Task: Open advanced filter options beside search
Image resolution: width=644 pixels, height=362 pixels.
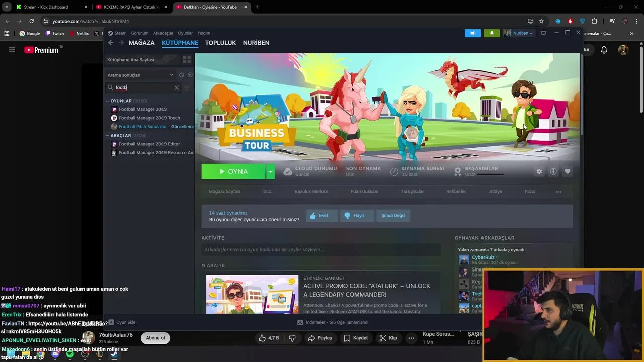Action: [187, 87]
